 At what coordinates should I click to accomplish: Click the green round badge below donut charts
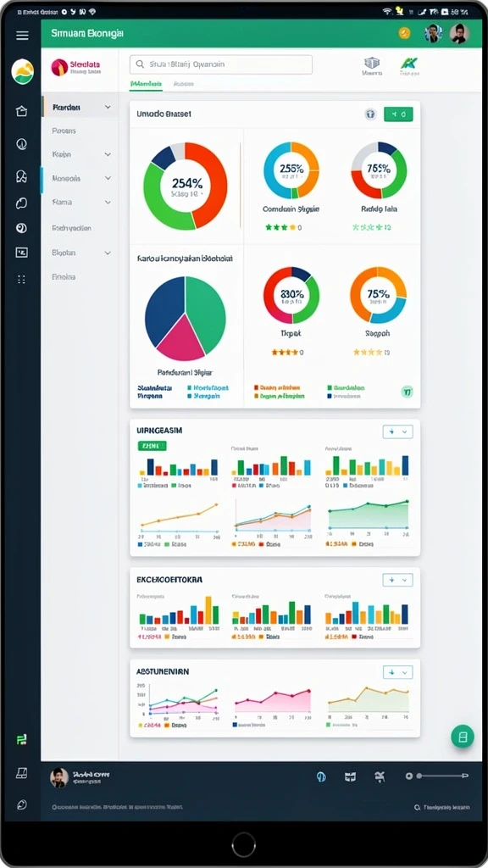[408, 392]
